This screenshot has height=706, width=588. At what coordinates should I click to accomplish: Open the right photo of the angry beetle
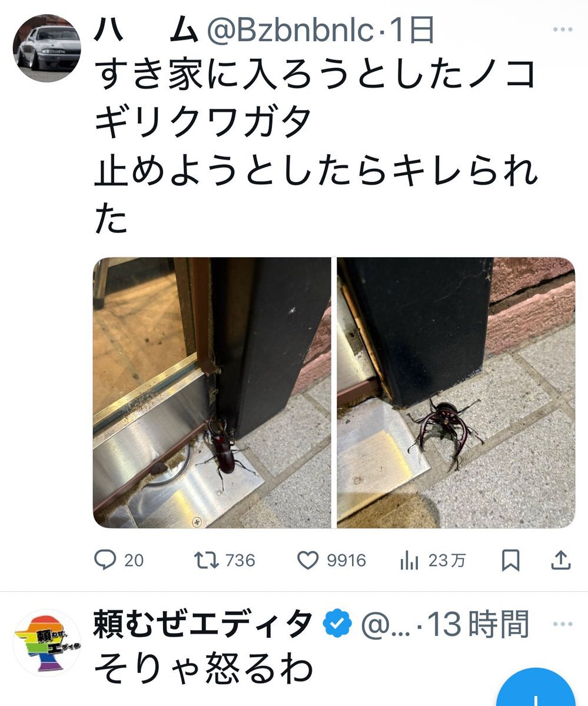456,392
